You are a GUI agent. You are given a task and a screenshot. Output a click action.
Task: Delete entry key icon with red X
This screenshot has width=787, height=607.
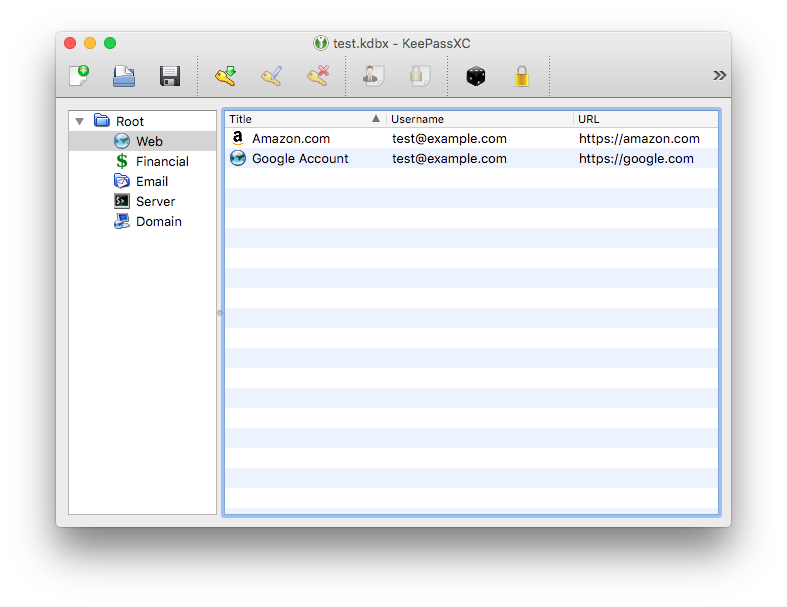pos(318,76)
